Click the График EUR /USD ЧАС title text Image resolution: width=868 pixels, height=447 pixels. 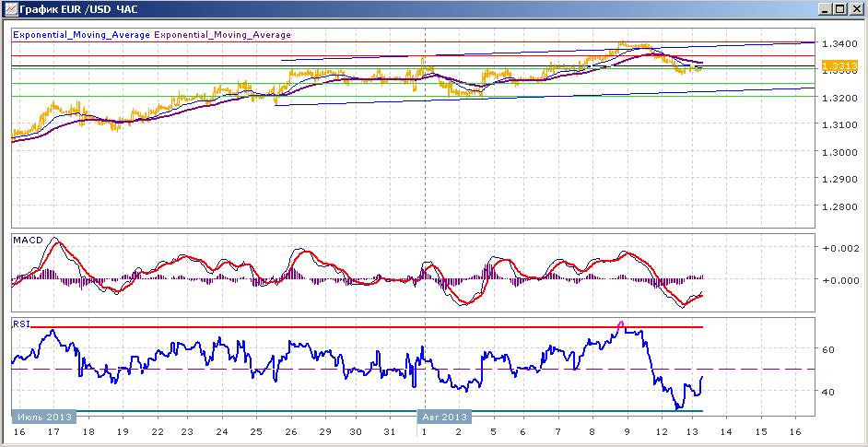78,9
